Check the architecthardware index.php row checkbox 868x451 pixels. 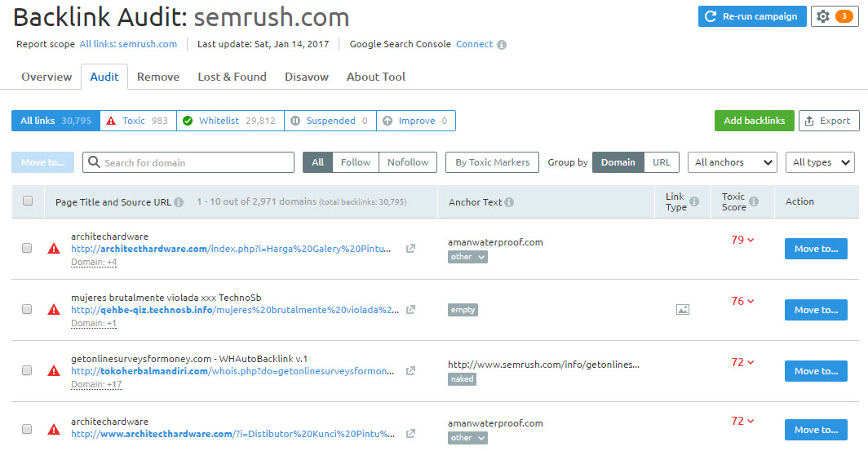pyautogui.click(x=27, y=248)
